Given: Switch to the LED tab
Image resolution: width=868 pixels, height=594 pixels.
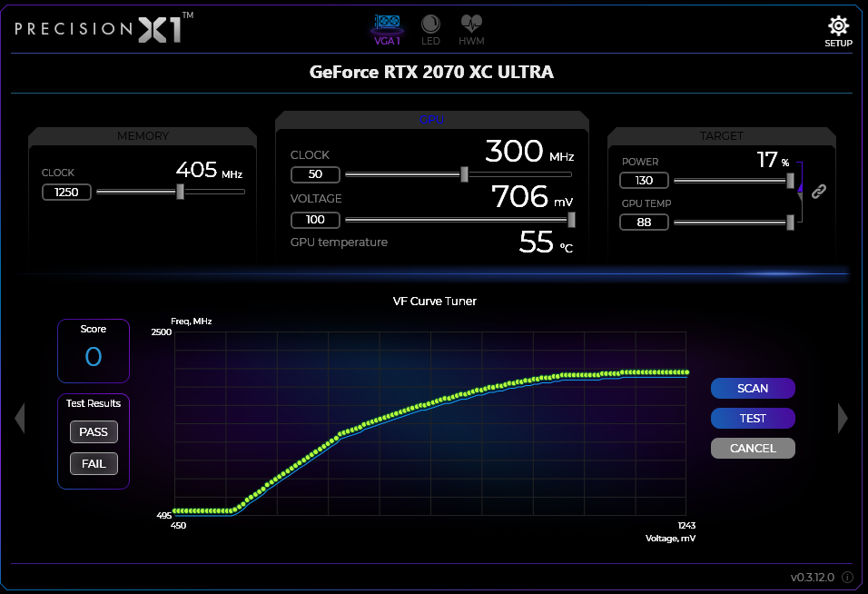Looking at the screenshot, I should (430, 31).
